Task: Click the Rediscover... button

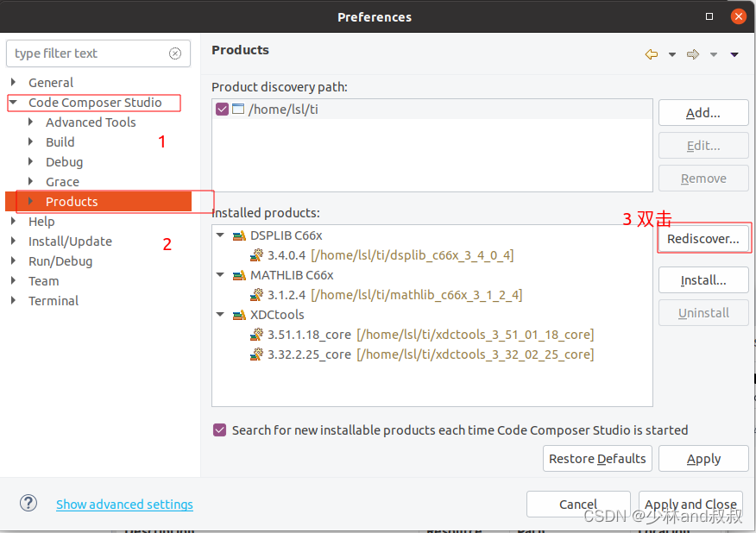Action: point(703,239)
